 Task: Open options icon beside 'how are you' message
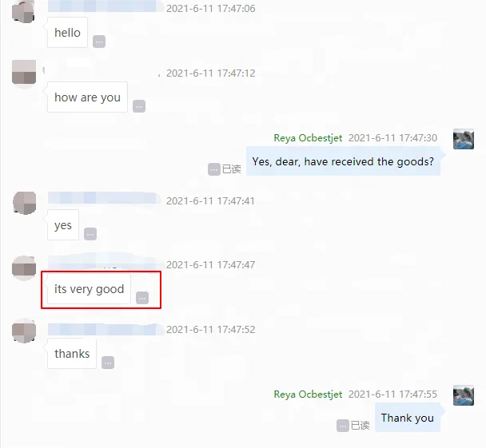(139, 106)
